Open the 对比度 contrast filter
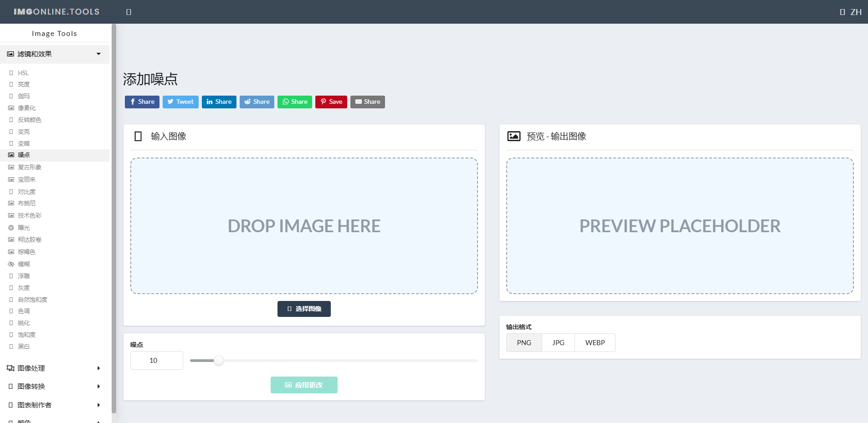The image size is (868, 423). [26, 192]
